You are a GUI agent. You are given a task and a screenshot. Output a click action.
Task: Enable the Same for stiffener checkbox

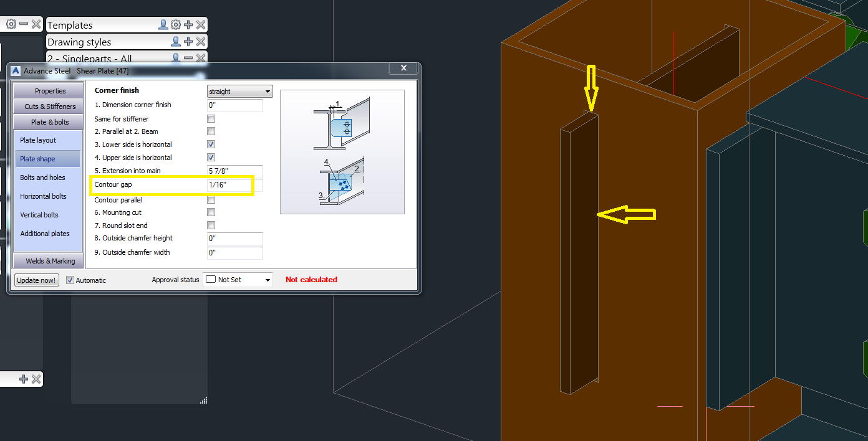[211, 118]
